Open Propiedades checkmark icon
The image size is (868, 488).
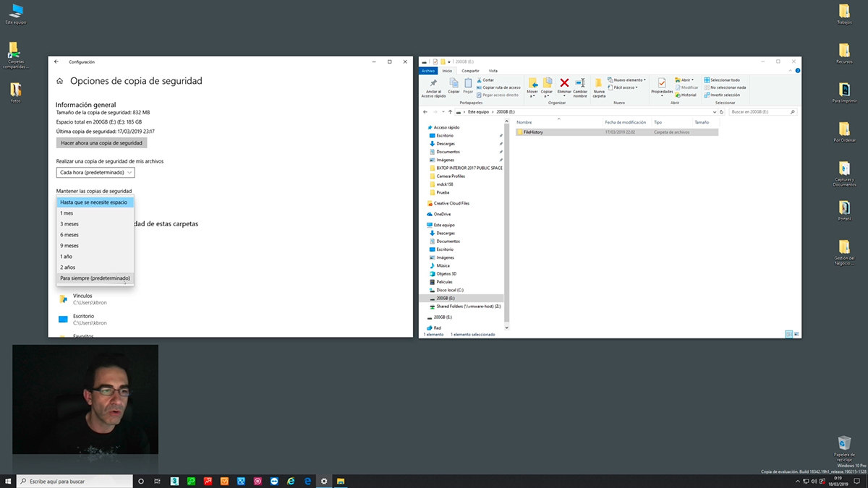pos(662,83)
